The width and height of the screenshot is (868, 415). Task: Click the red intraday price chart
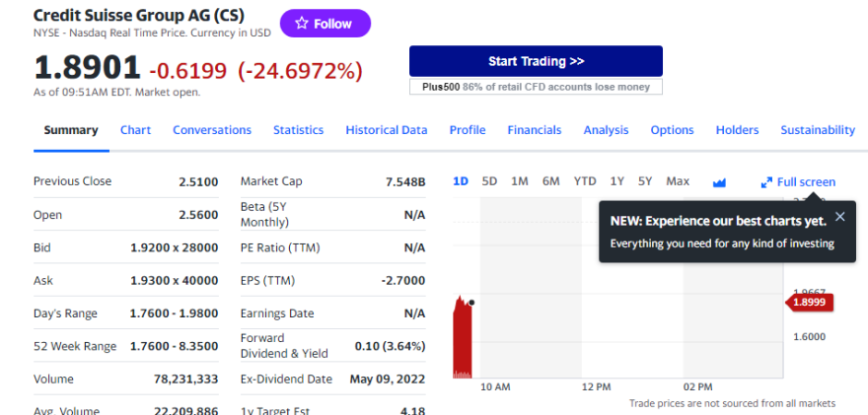(x=462, y=340)
